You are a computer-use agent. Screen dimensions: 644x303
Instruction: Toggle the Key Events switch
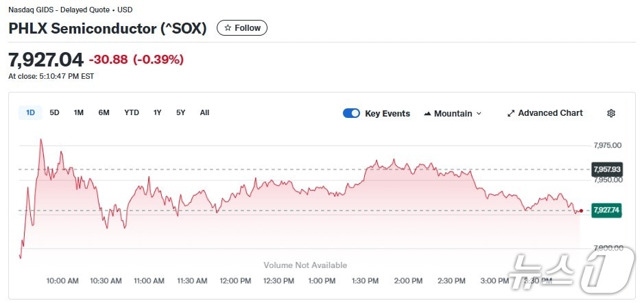351,113
